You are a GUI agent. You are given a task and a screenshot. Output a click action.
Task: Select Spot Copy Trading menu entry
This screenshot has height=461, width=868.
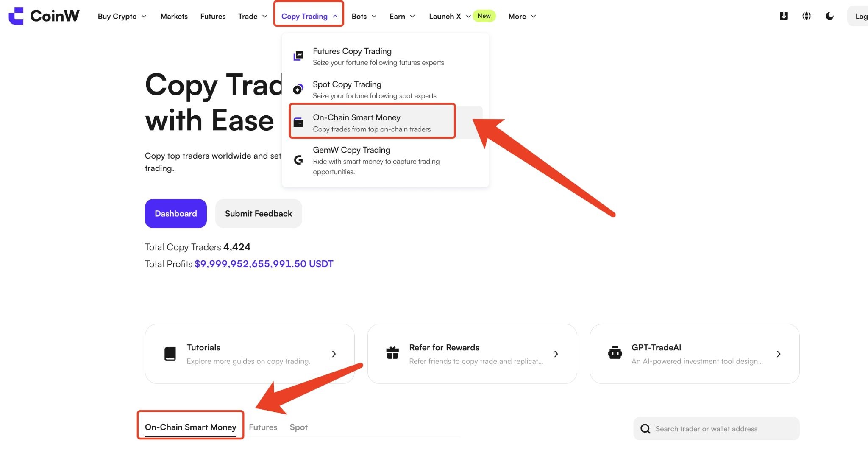pyautogui.click(x=385, y=89)
